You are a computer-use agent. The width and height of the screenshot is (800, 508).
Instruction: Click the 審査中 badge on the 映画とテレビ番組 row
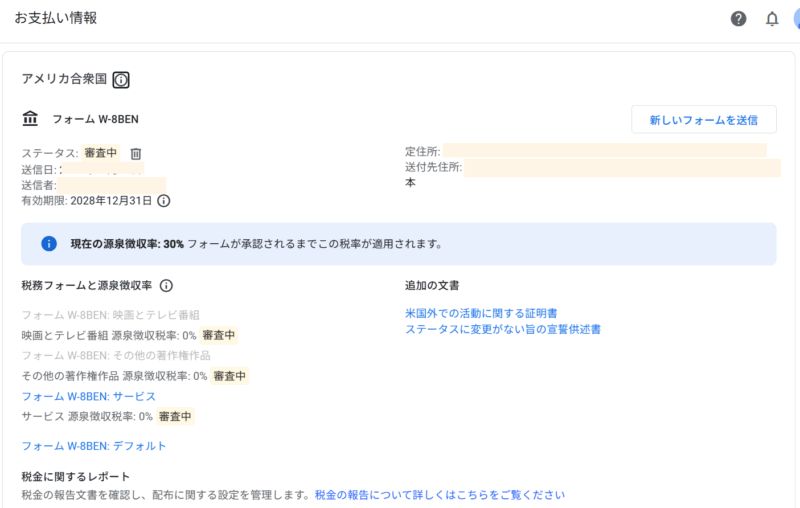[x=219, y=335]
